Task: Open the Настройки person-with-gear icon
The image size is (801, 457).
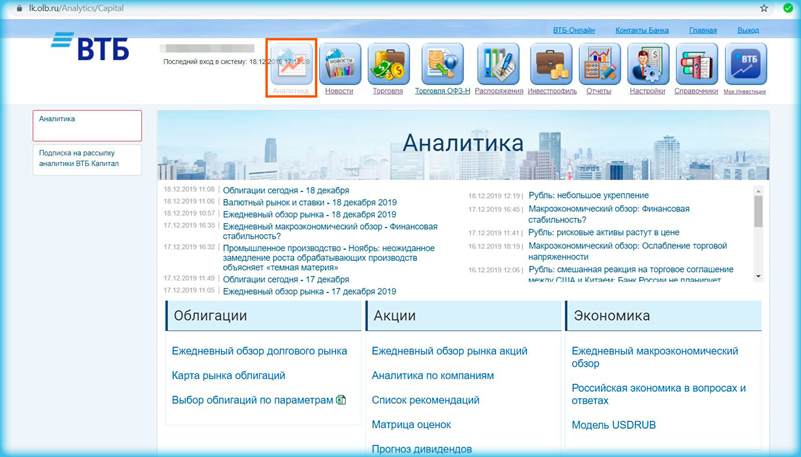Action: 648,64
